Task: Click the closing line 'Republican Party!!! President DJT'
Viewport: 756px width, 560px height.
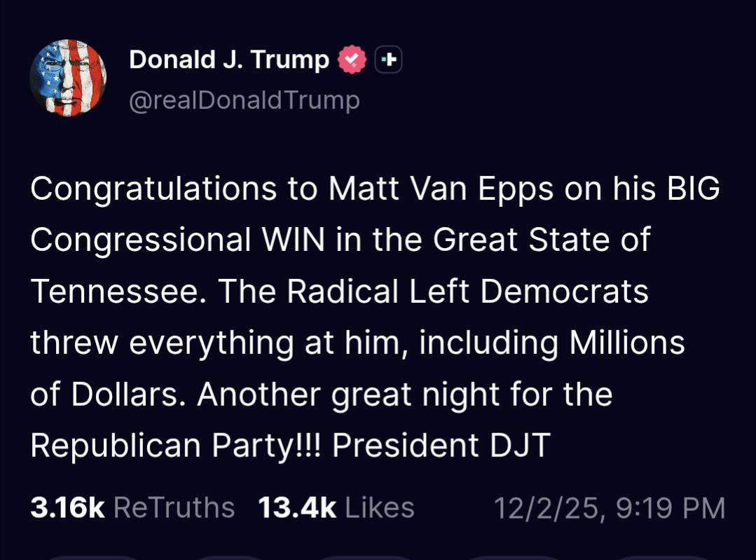Action: click(291, 446)
